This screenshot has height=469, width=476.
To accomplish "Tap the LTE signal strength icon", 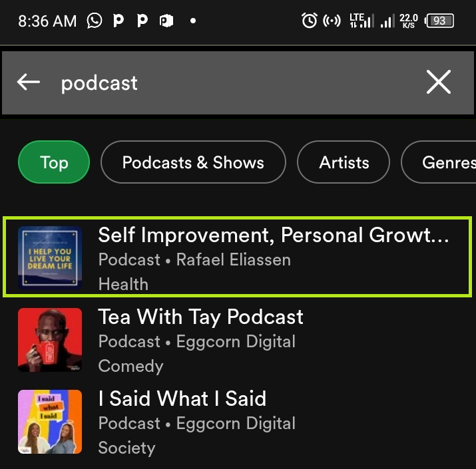I will click(x=361, y=21).
